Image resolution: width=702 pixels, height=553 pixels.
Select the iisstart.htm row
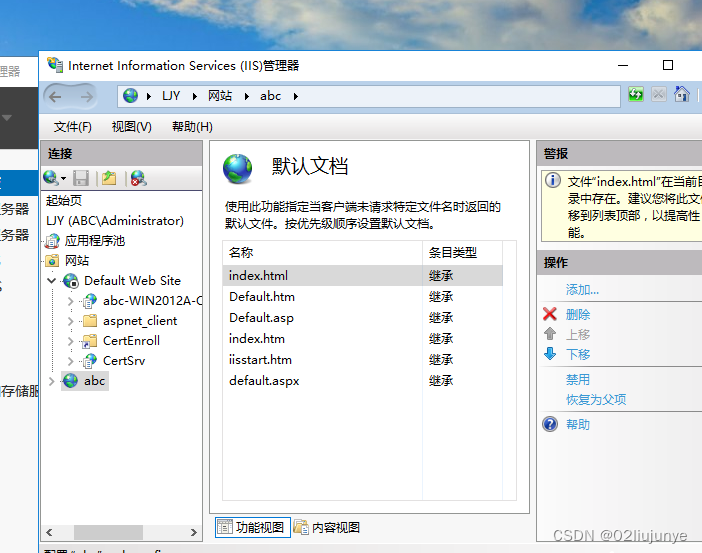pyautogui.click(x=363, y=360)
